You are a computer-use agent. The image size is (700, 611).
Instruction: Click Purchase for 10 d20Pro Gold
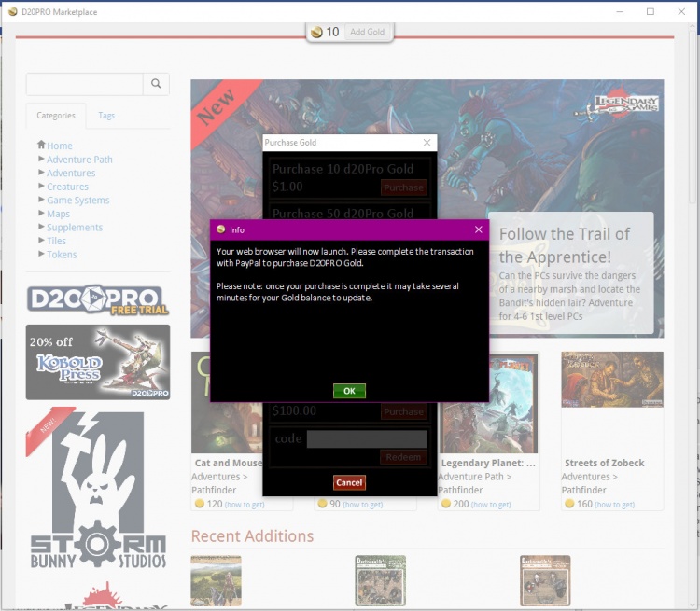tap(403, 187)
